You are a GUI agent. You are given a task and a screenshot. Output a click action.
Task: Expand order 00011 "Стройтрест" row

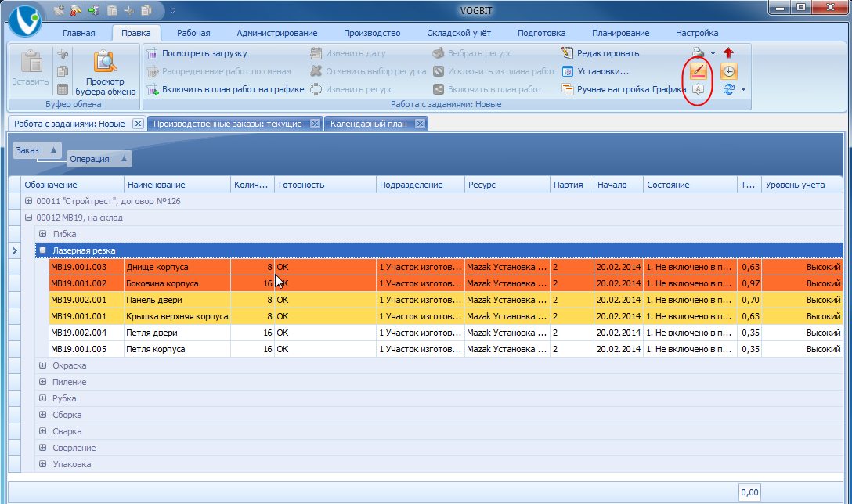tap(29, 201)
